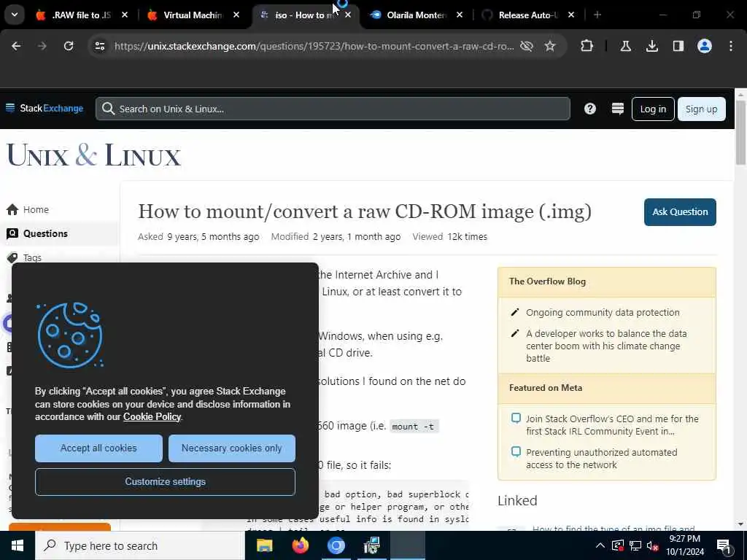Viewport: 747px width, 560px height.
Task: Close the Olarila Monterey tab
Action: [x=460, y=15]
